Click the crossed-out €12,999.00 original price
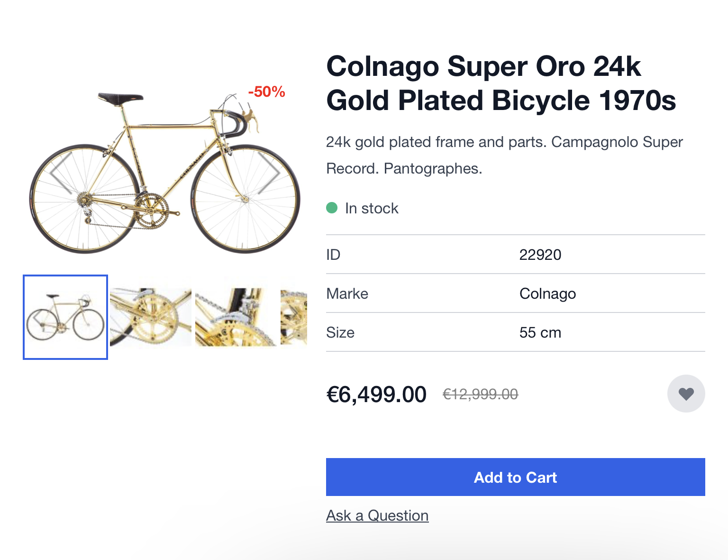The height and width of the screenshot is (560, 728). click(x=480, y=394)
